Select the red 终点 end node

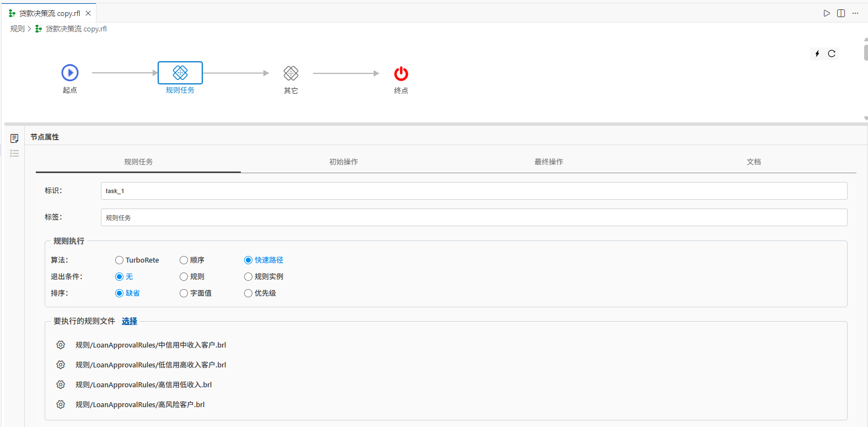(401, 73)
